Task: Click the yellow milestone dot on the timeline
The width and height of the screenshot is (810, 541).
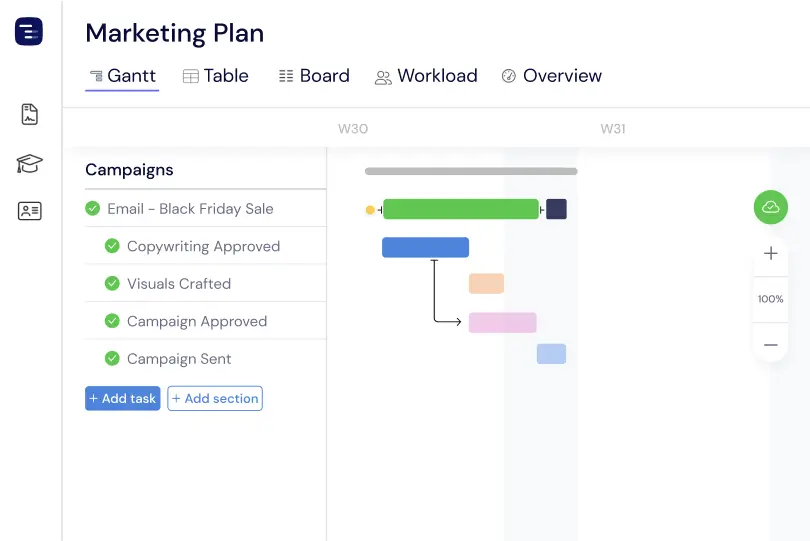Action: [370, 210]
